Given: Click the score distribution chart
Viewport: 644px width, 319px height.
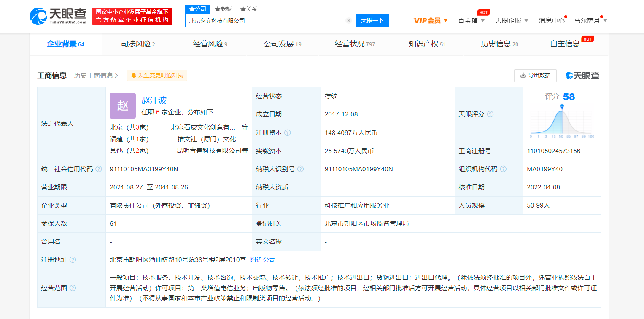Looking at the screenshot, I should (562, 122).
